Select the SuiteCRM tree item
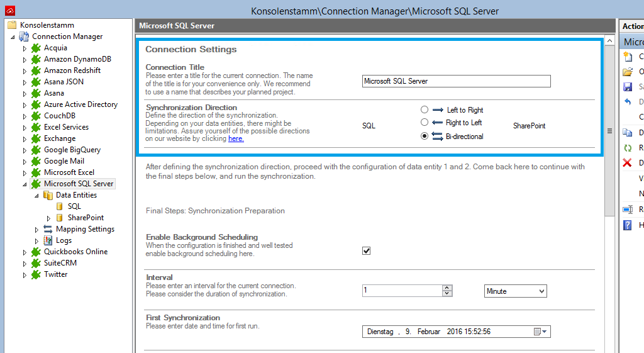644x353 pixels. (x=60, y=263)
